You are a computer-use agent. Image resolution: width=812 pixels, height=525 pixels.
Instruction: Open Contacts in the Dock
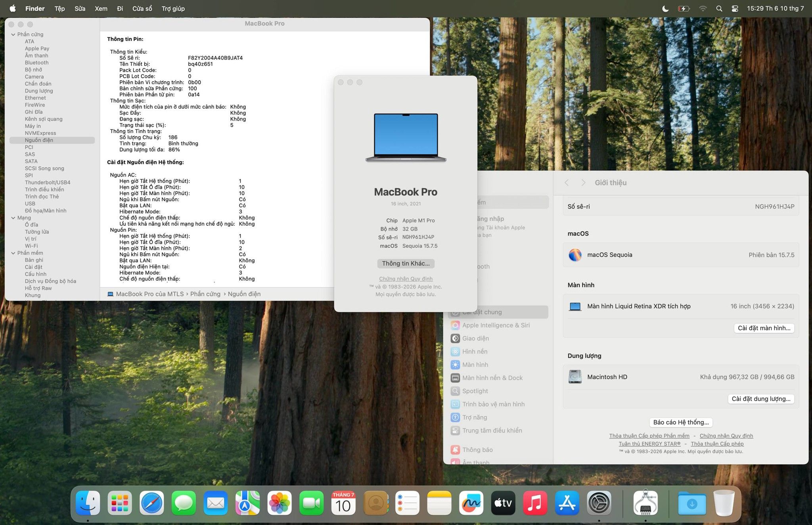point(375,503)
